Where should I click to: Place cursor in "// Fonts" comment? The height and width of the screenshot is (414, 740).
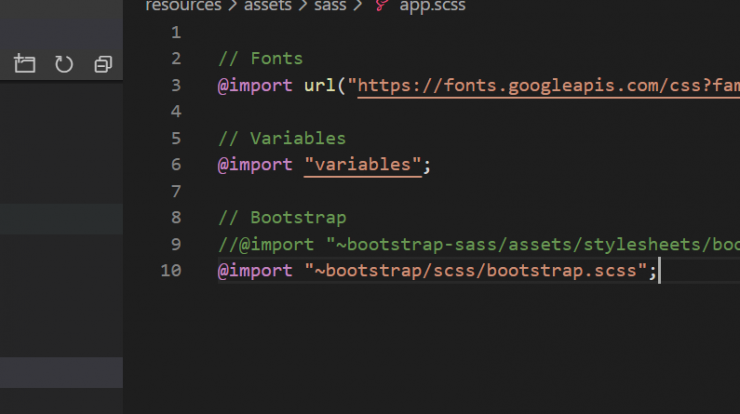click(260, 59)
